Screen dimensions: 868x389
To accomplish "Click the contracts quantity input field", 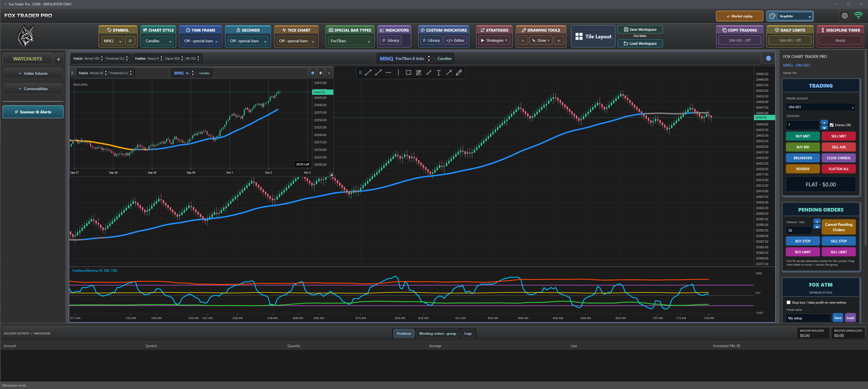I will point(802,125).
